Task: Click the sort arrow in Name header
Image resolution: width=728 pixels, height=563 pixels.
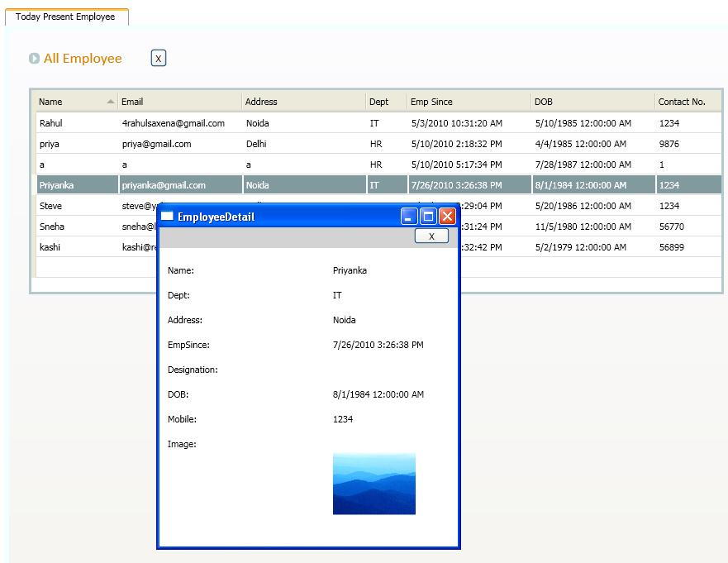Action: 110,101
